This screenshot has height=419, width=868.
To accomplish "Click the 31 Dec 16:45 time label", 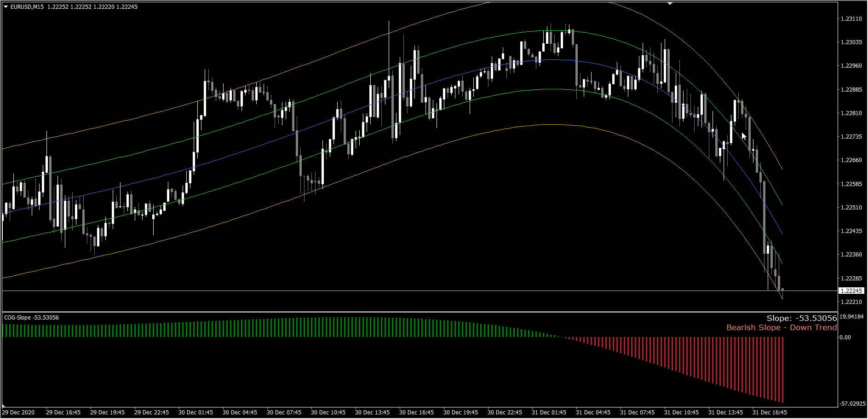I will point(770,413).
